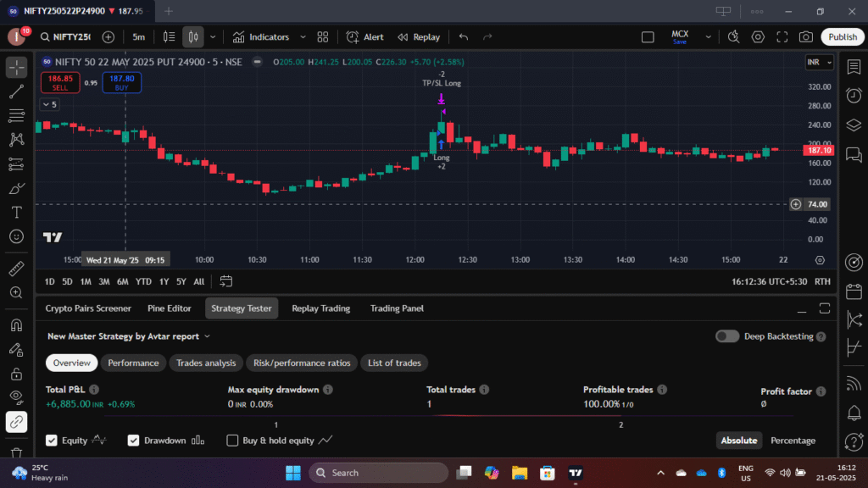Toggle stay in drawing mode

[17, 350]
